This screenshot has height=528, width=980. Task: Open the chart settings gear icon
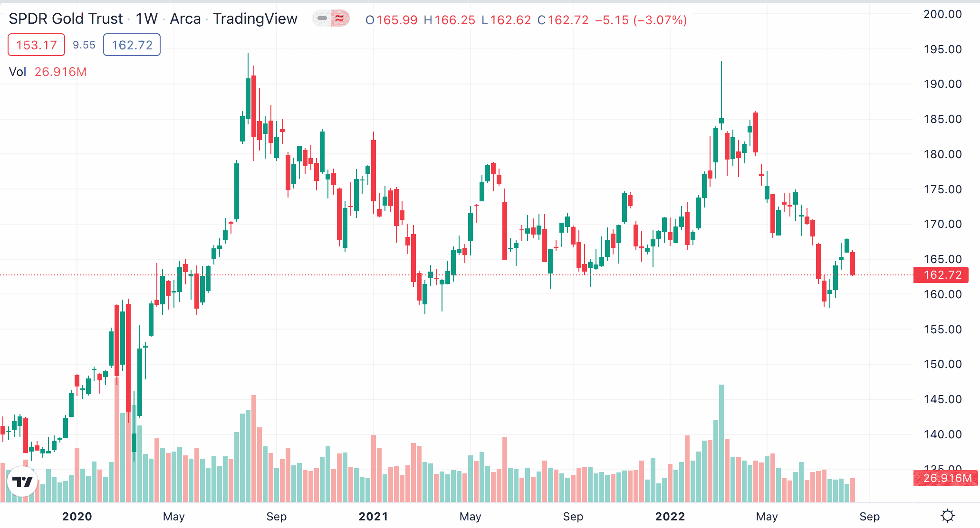pos(948,516)
